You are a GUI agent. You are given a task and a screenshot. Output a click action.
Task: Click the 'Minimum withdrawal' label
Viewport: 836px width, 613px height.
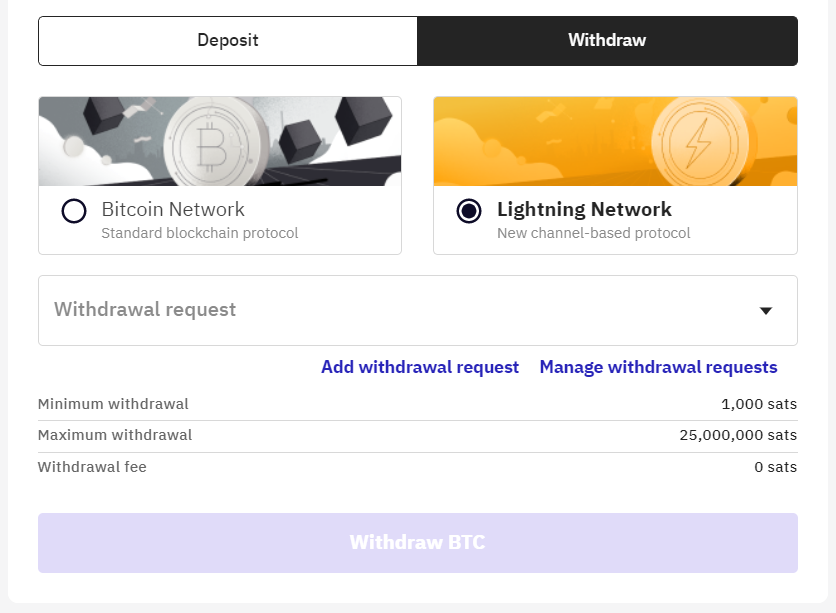pos(113,404)
